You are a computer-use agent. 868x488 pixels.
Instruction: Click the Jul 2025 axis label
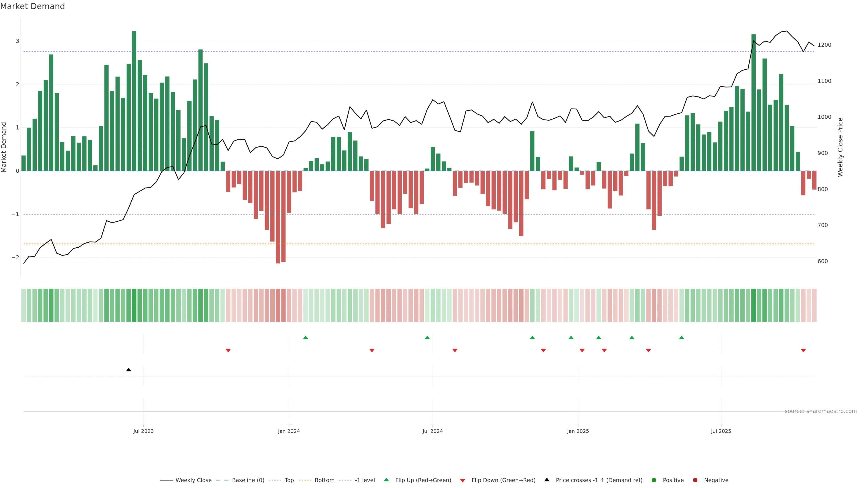coord(721,432)
